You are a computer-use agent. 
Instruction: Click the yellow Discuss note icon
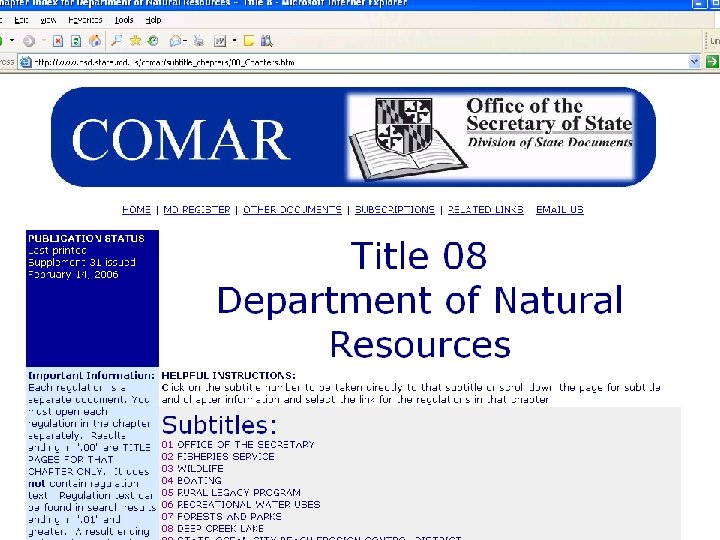pyautogui.click(x=248, y=41)
